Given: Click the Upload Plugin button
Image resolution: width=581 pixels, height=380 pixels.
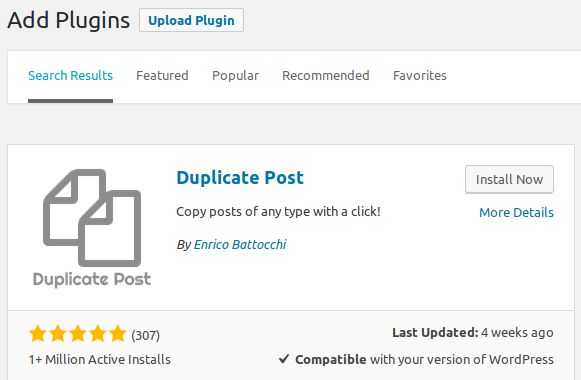Looking at the screenshot, I should pyautogui.click(x=191, y=20).
